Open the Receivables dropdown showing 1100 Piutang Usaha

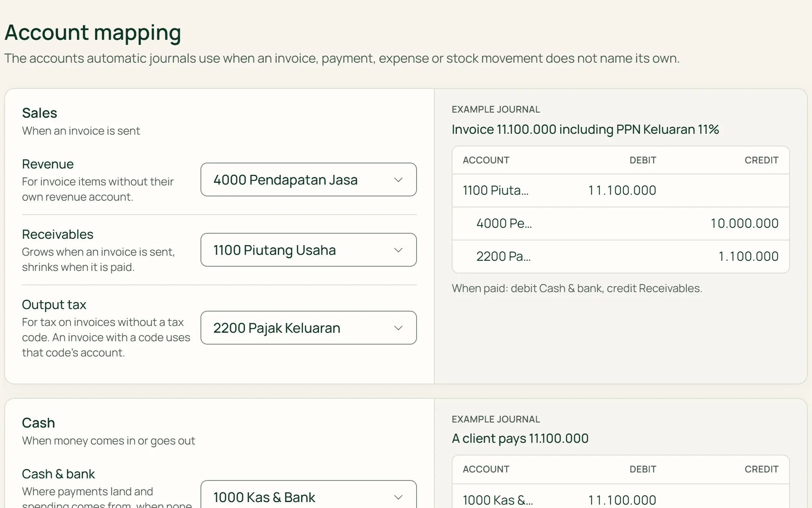308,250
